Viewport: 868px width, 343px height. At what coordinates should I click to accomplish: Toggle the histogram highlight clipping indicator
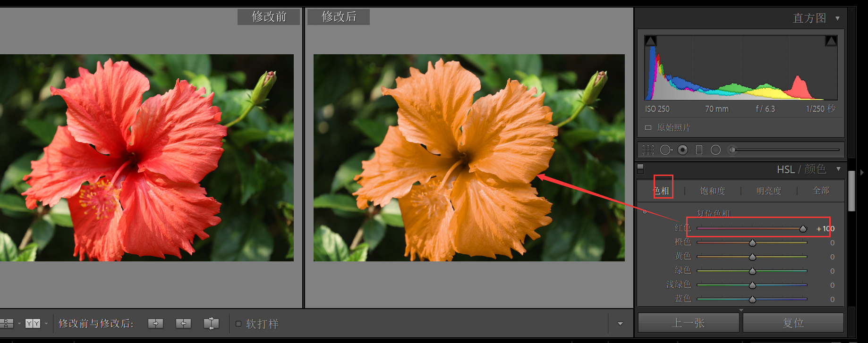(831, 41)
